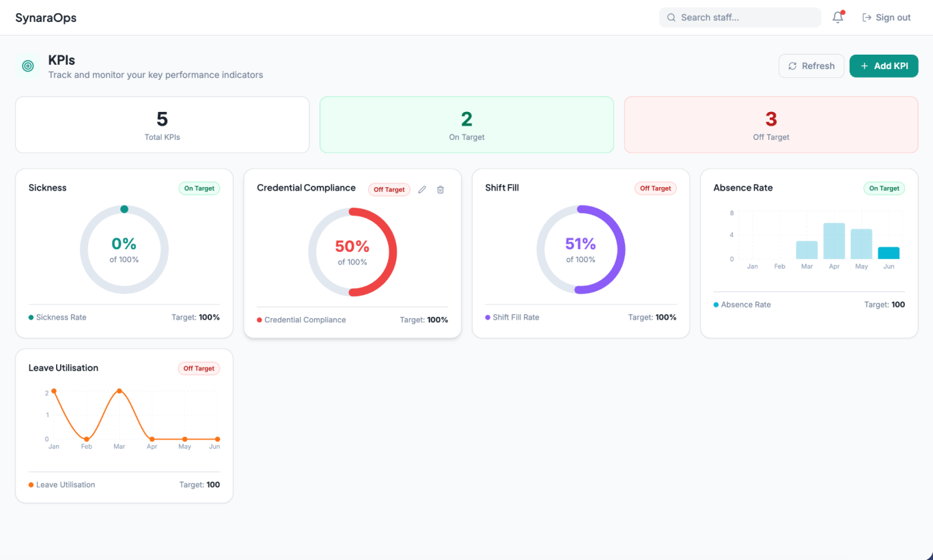This screenshot has width=933, height=560.
Task: Click Off Target badge on Leave Utilisation
Action: 199,369
